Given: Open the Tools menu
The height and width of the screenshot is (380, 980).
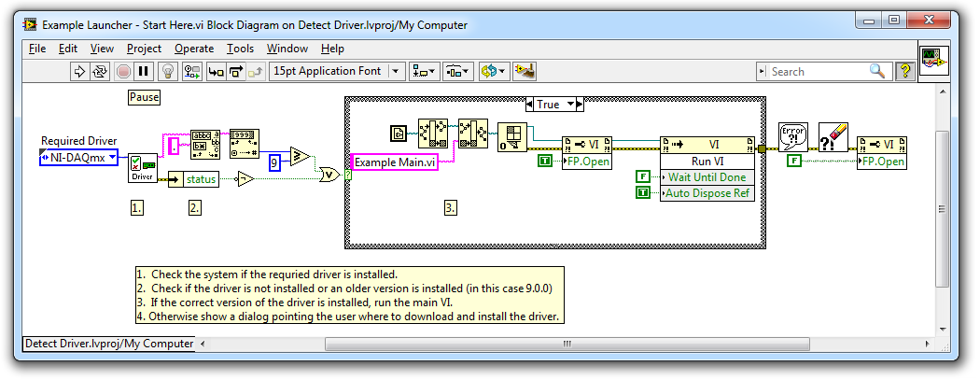Looking at the screenshot, I should (x=240, y=49).
